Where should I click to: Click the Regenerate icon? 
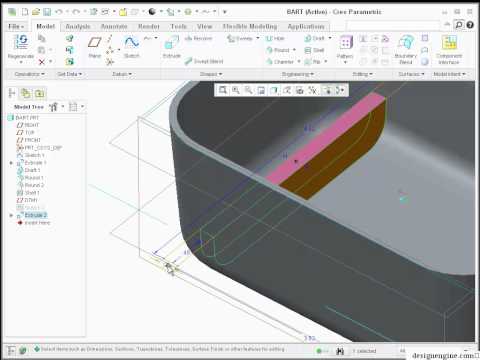(21, 42)
